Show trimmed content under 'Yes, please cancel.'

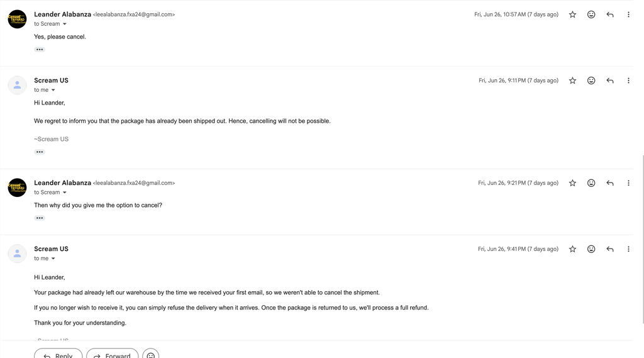click(x=40, y=49)
